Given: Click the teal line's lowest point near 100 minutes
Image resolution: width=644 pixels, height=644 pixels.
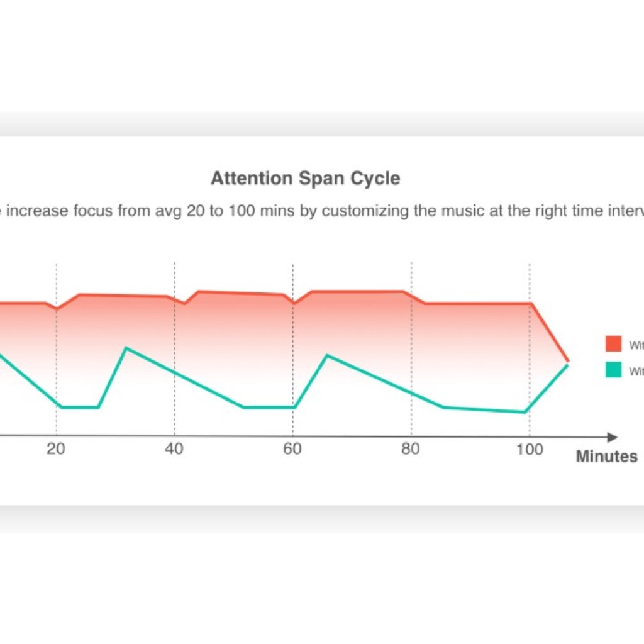Looking at the screenshot, I should 525,412.
